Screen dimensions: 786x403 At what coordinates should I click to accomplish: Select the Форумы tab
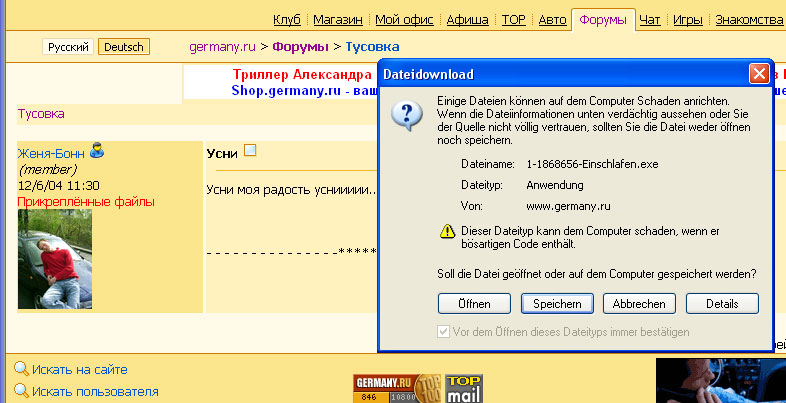(603, 20)
